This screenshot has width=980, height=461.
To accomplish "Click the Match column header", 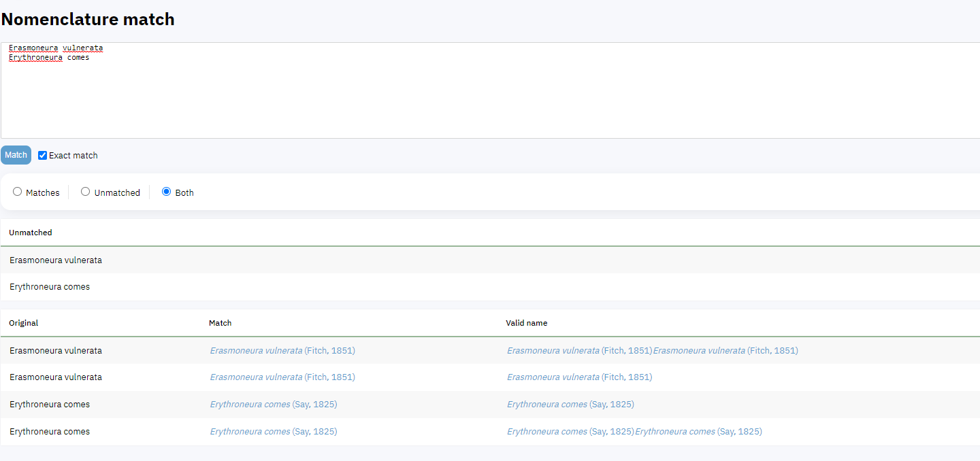I will pyautogui.click(x=220, y=323).
